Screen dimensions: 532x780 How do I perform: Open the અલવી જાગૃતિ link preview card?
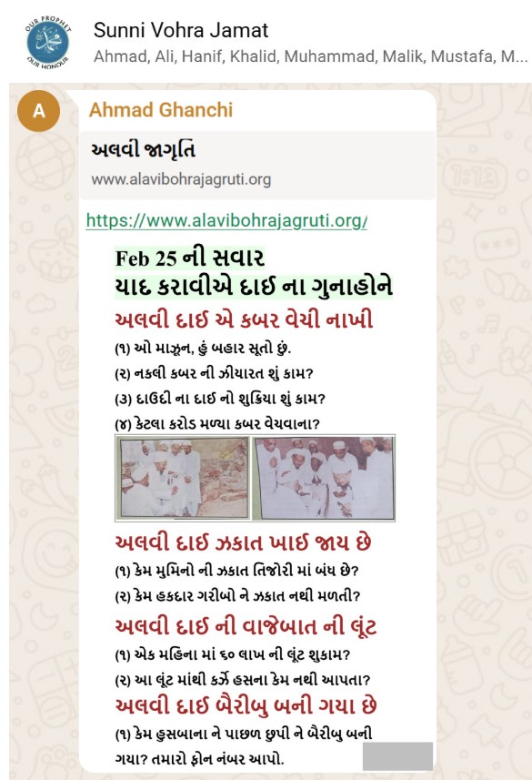pos(257,165)
